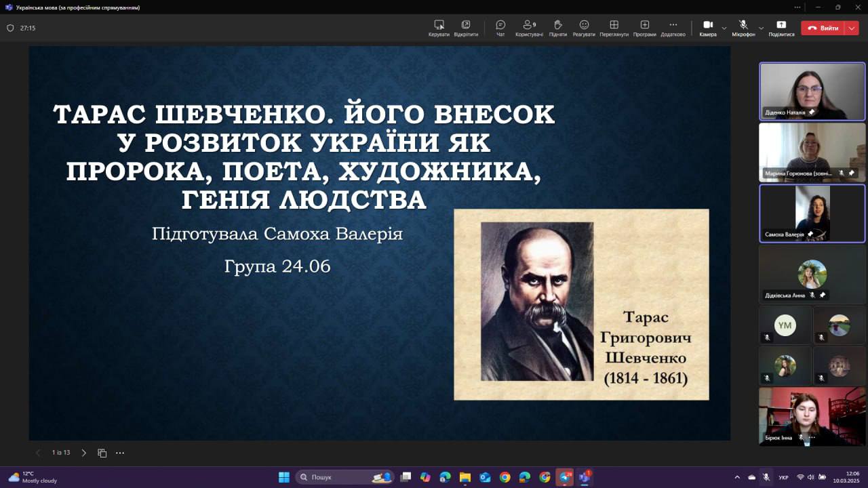Expand camera options arrow next to Камера
Viewport: 868px width, 488px height.
(724, 28)
